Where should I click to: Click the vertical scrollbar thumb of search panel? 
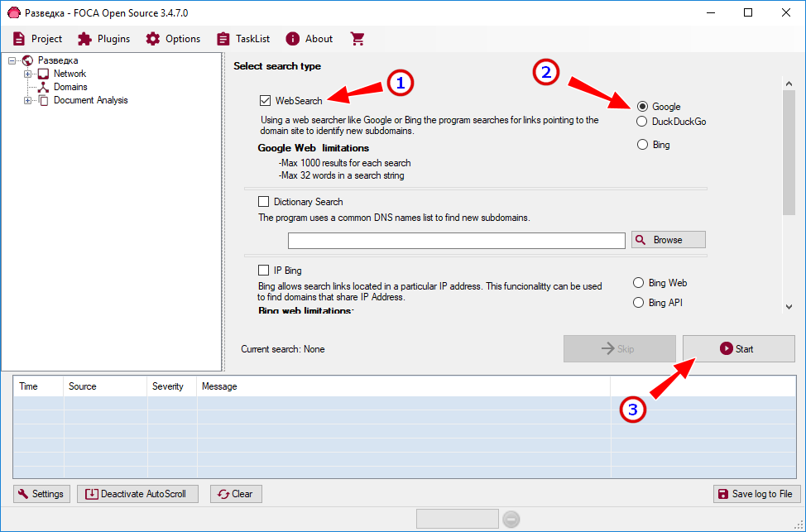pyautogui.click(x=789, y=153)
